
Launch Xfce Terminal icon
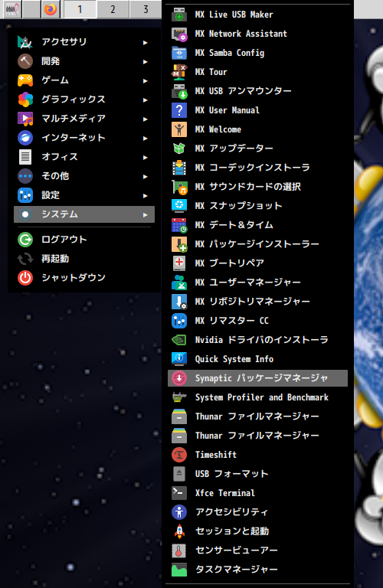click(x=179, y=493)
